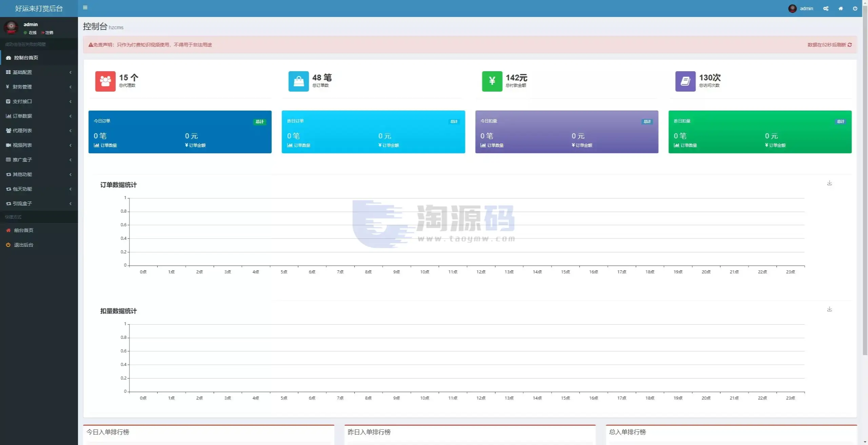Screen dimensions: 868x445
Task: Expand chevron beside 订单数据
Action: [71, 116]
